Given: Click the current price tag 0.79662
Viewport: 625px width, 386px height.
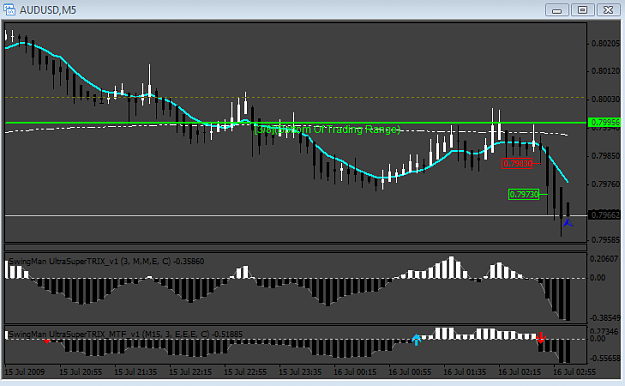Looking at the screenshot, I should tap(605, 215).
